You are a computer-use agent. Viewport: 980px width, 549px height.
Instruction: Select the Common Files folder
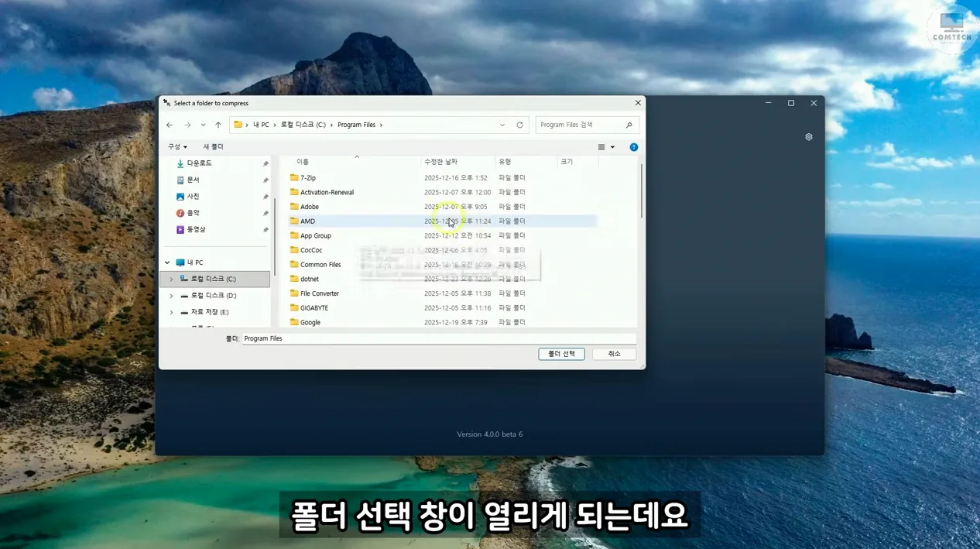320,265
